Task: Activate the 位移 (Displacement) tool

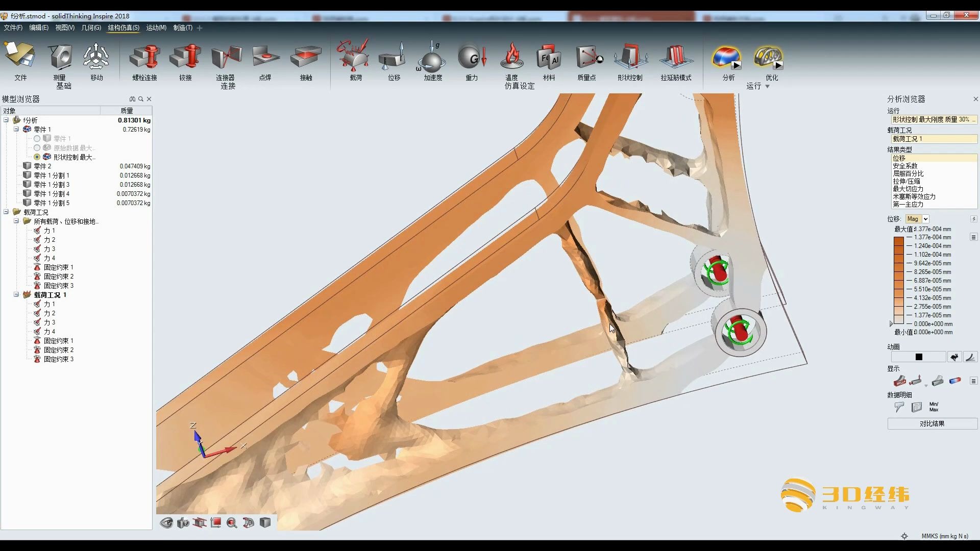Action: pos(393,56)
